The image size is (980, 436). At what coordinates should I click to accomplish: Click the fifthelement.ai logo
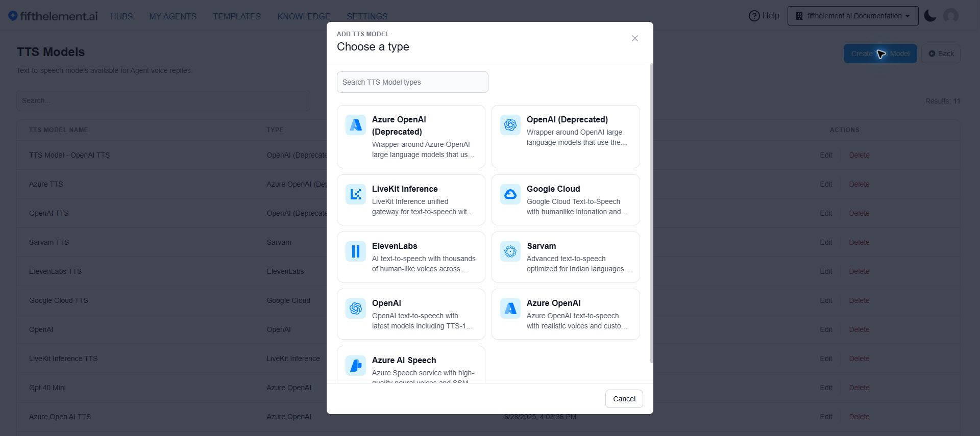53,16
